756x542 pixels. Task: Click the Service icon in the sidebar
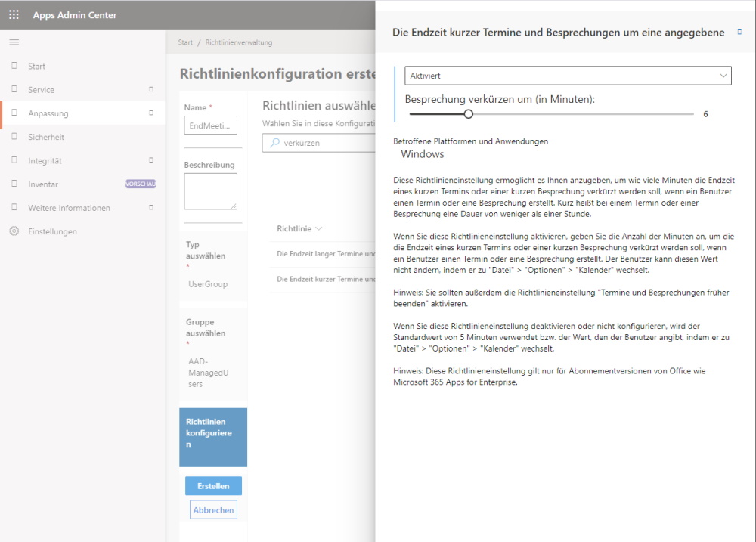click(14, 89)
